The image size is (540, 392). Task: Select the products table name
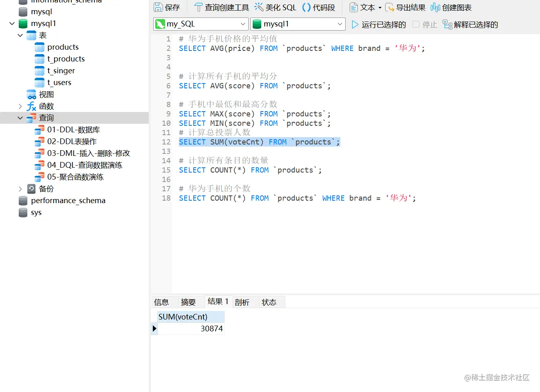(63, 47)
